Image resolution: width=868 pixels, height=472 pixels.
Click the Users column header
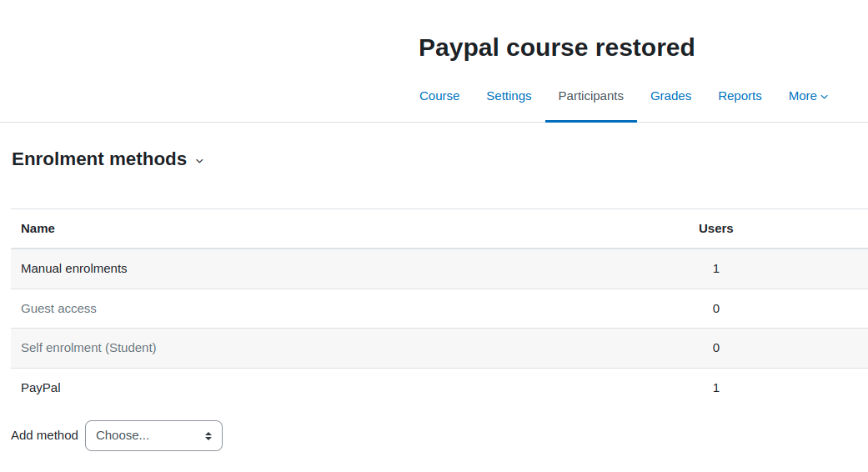point(715,228)
